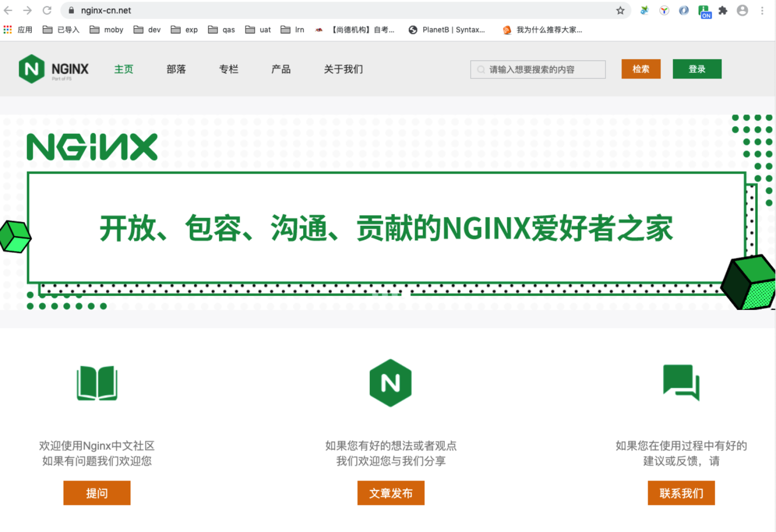Click the 如果您有好的想法或者观点 text
Viewport: 776px width, 532px height.
tap(391, 446)
